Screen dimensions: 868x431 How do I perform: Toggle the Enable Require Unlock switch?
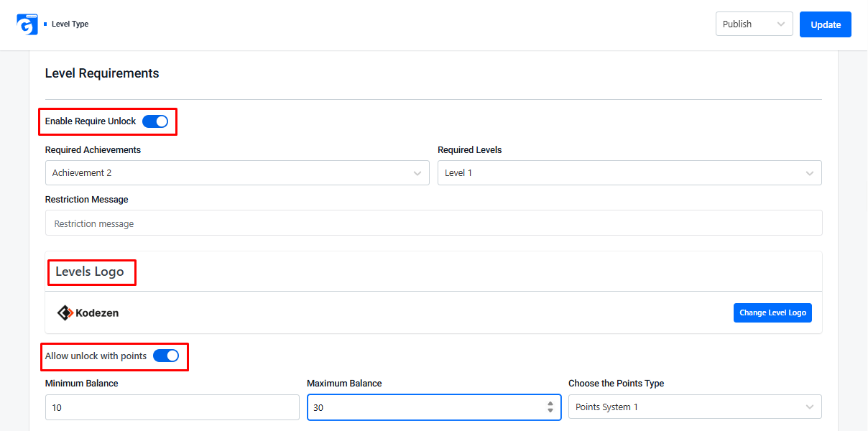155,121
